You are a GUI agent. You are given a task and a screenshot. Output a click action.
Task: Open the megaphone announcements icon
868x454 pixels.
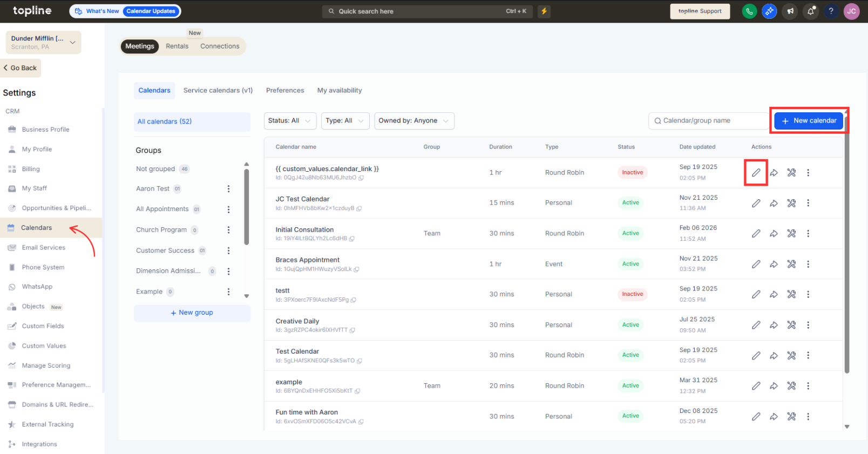click(x=790, y=11)
